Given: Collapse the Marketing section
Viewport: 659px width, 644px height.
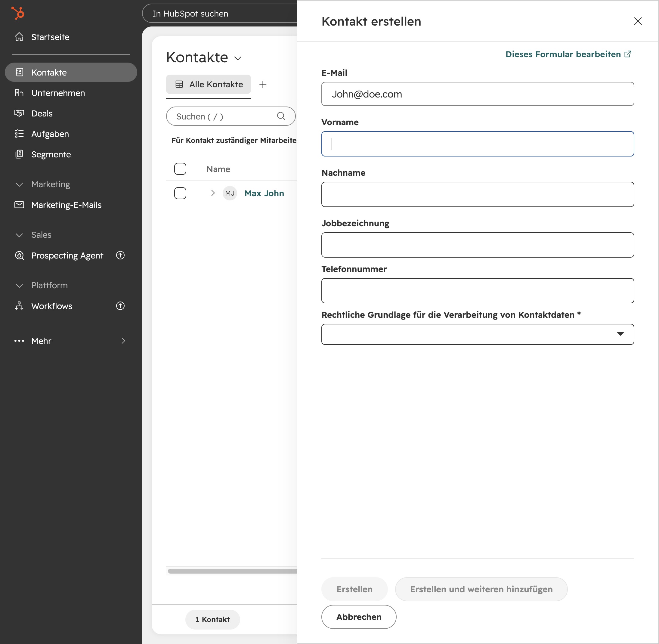Looking at the screenshot, I should point(19,184).
